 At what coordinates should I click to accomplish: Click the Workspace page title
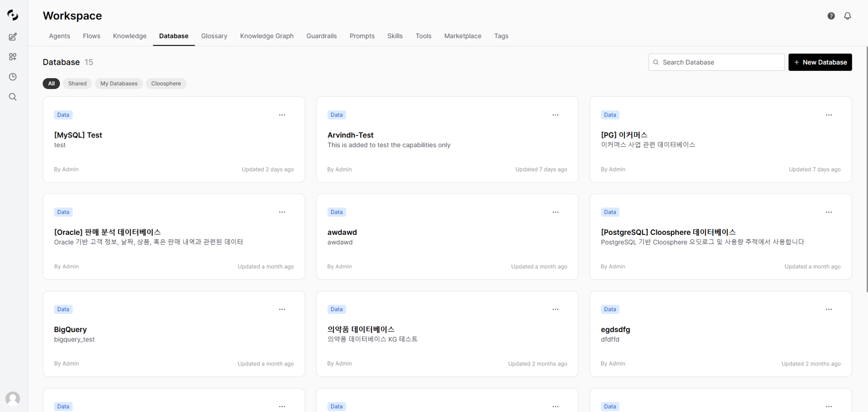(x=72, y=16)
